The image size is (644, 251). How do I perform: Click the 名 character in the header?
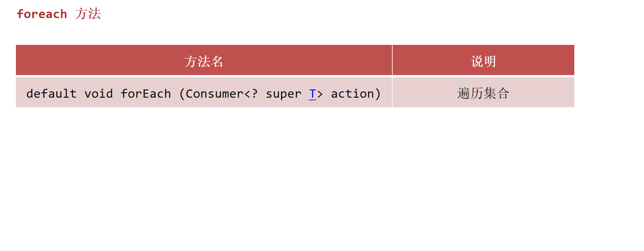tap(217, 61)
